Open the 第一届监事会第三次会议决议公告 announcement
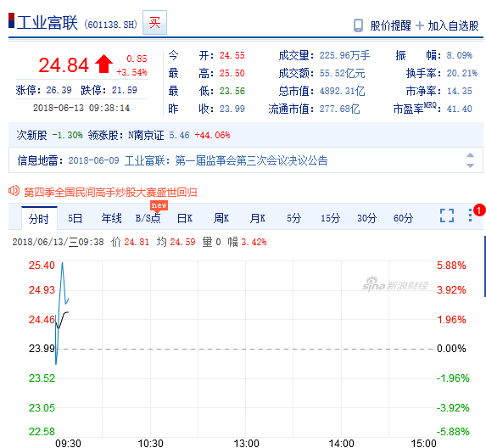This screenshot has width=486, height=448. tap(251, 160)
